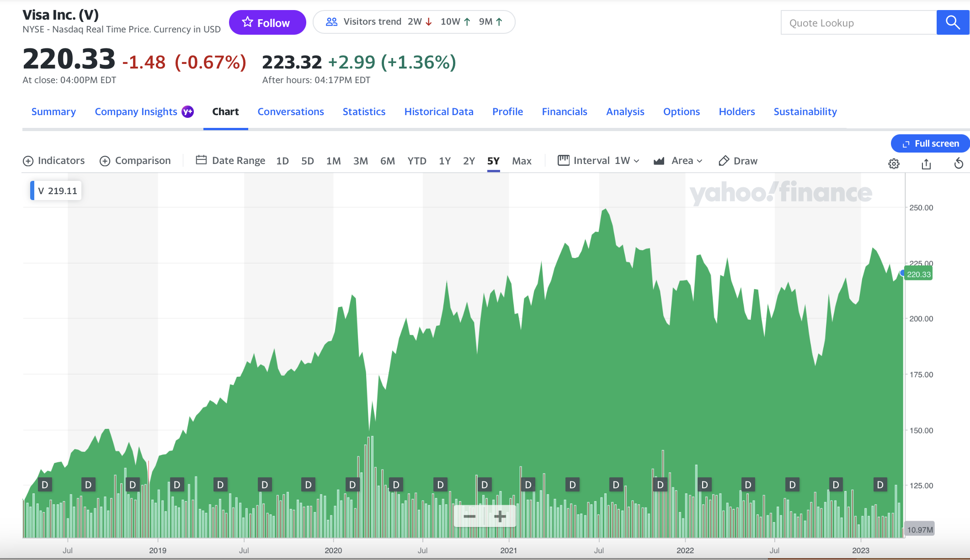This screenshot has height=560, width=970.
Task: Click the Quote Lookup search field
Action: tap(858, 23)
